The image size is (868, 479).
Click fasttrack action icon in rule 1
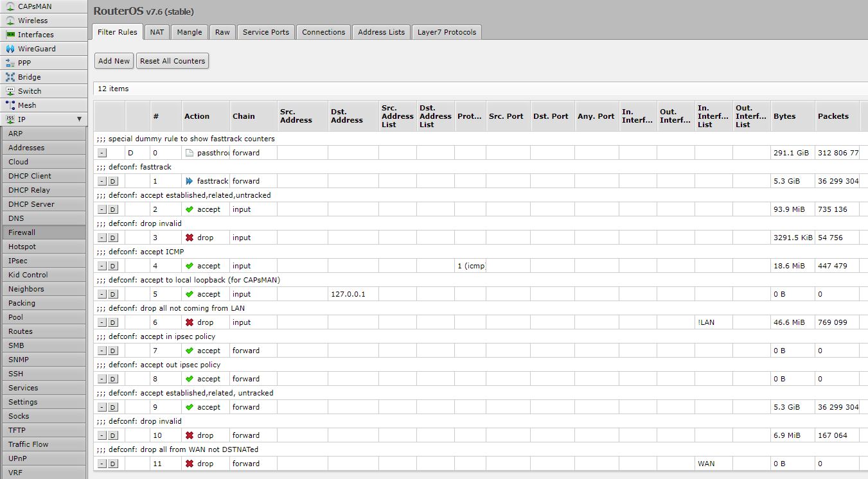190,181
